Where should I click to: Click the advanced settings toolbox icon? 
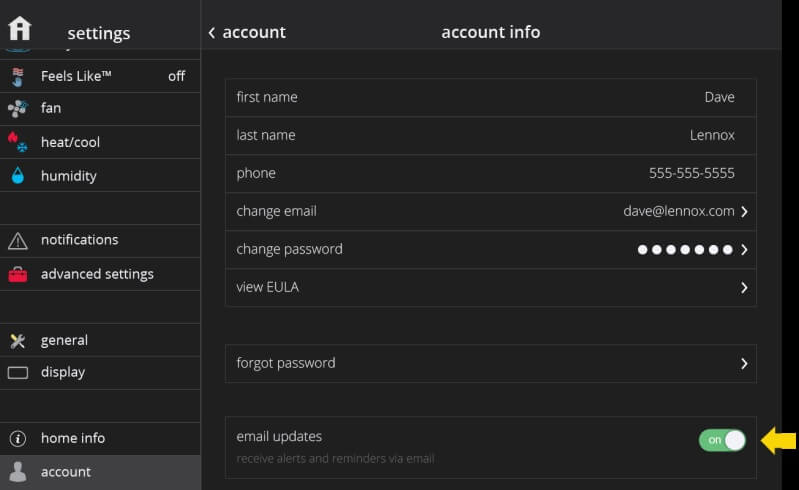(17, 274)
